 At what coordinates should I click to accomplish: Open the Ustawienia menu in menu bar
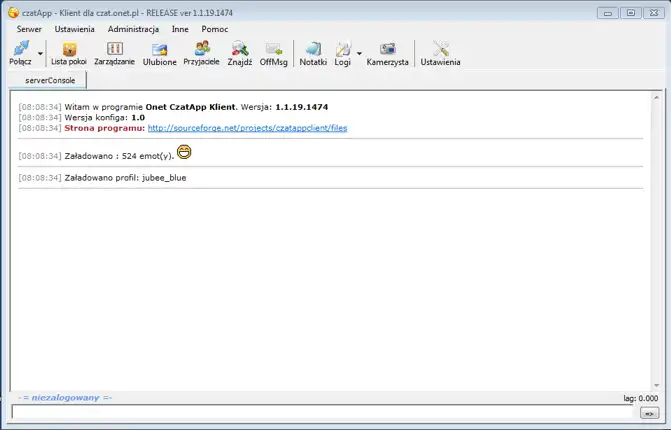[x=74, y=29]
